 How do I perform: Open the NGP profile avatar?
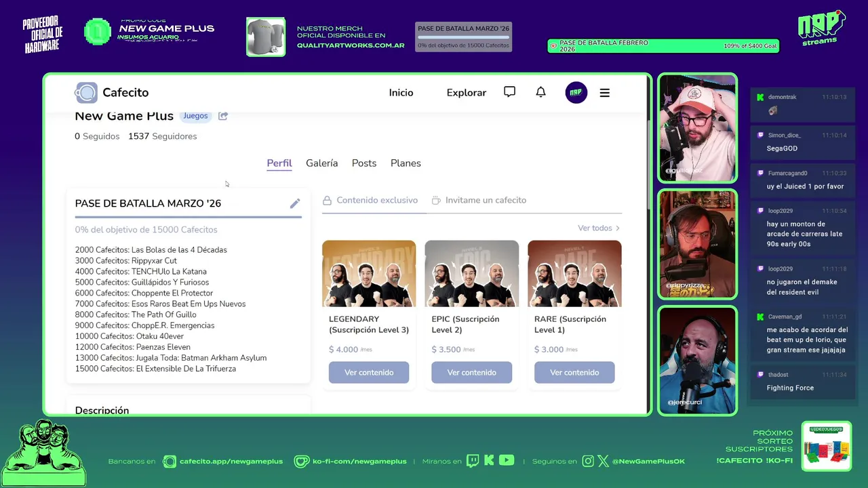click(x=576, y=92)
